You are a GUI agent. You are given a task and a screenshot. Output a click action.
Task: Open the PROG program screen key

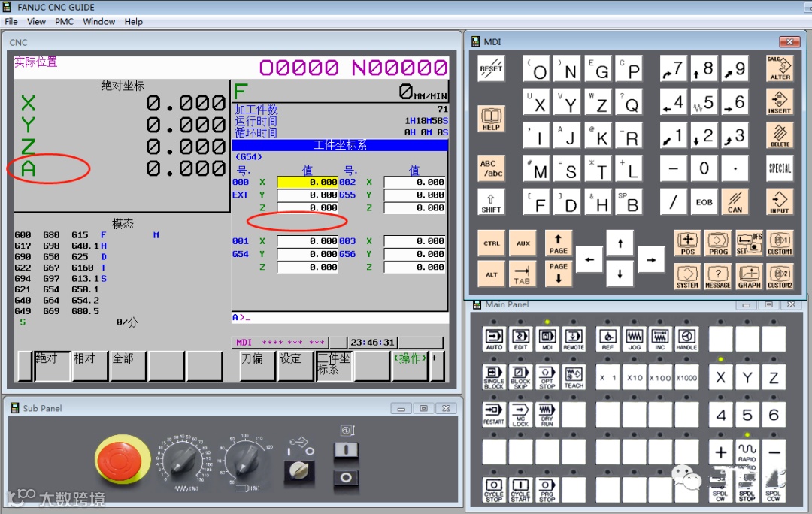point(718,243)
